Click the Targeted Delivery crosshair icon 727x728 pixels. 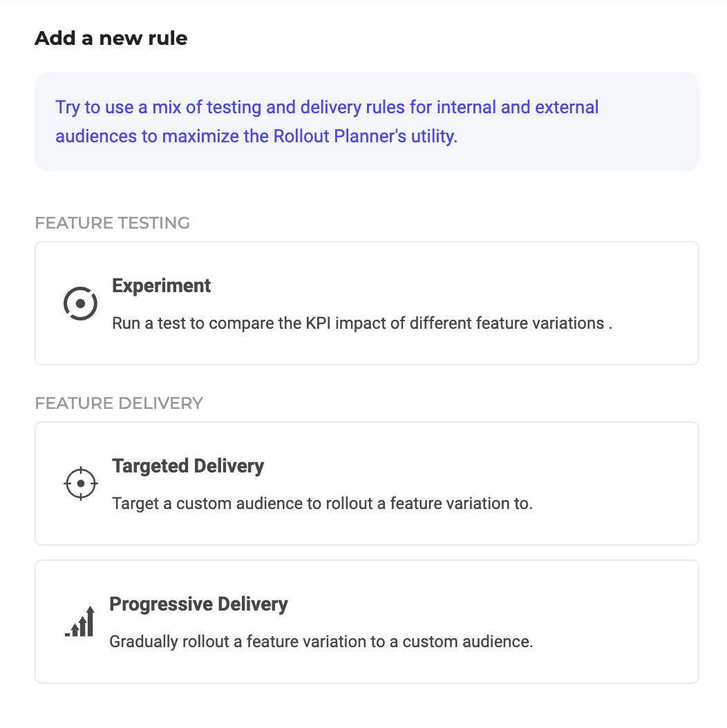click(81, 483)
